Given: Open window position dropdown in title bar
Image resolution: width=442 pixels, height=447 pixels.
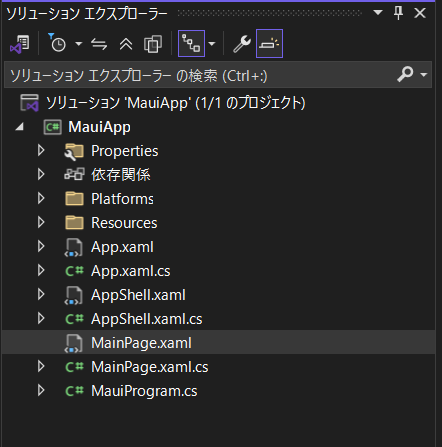Looking at the screenshot, I should pyautogui.click(x=378, y=13).
